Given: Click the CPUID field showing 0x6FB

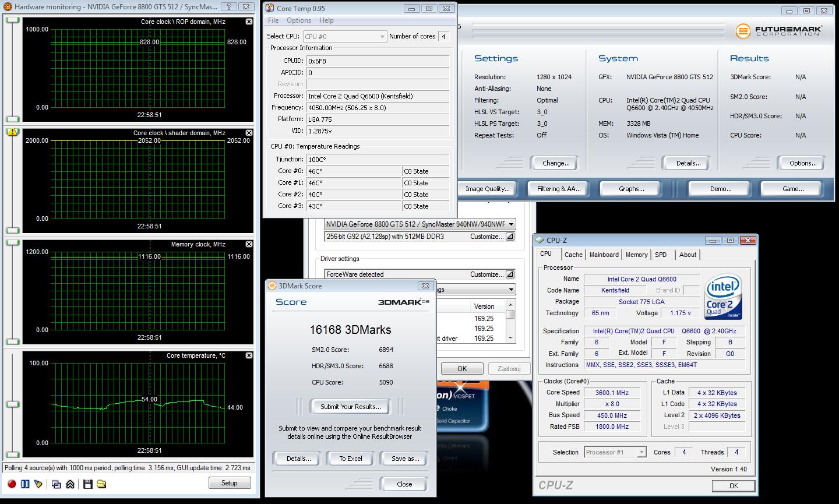Looking at the screenshot, I should [378, 61].
